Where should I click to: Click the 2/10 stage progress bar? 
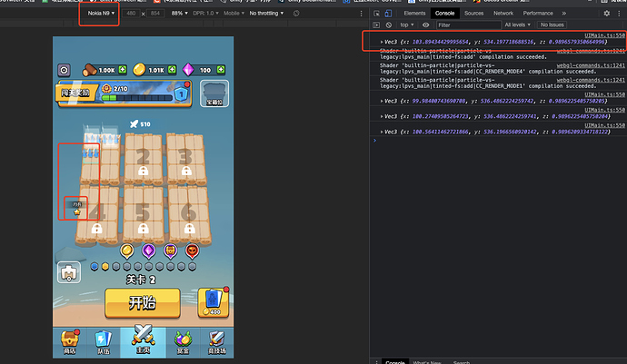click(136, 98)
